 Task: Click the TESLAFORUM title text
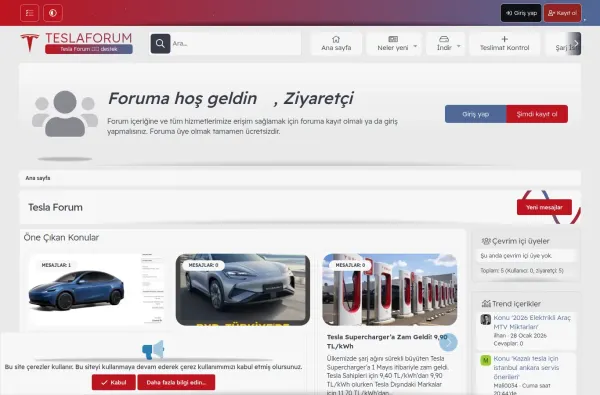(88, 38)
